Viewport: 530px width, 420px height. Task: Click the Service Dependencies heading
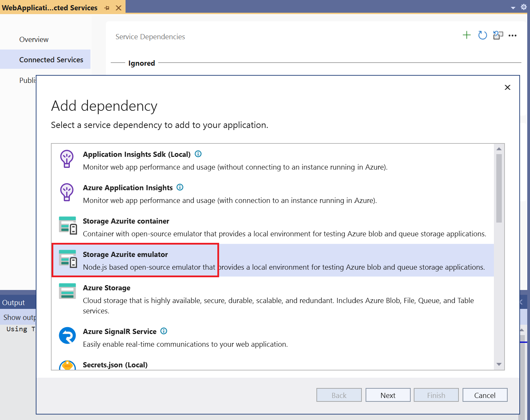(150, 37)
